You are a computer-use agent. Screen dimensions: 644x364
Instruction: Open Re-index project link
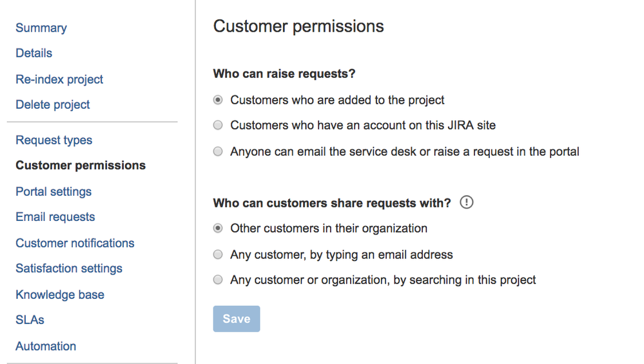coord(59,79)
